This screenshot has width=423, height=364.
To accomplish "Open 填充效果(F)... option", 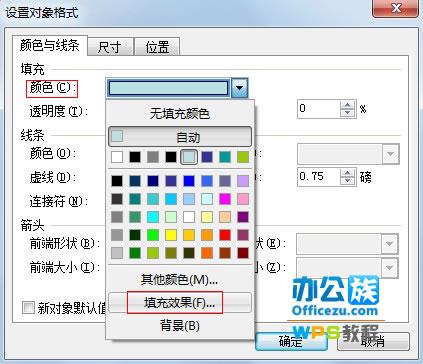I will coord(180,303).
